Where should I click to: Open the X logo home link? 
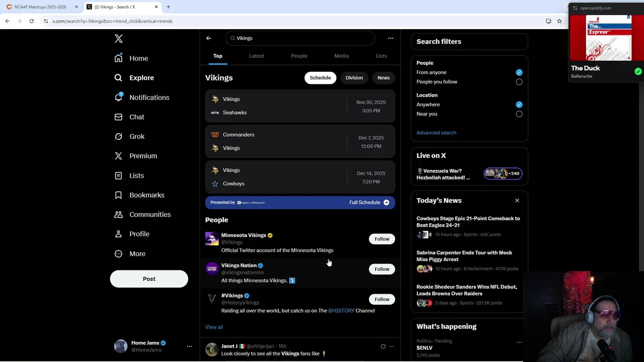119,39
